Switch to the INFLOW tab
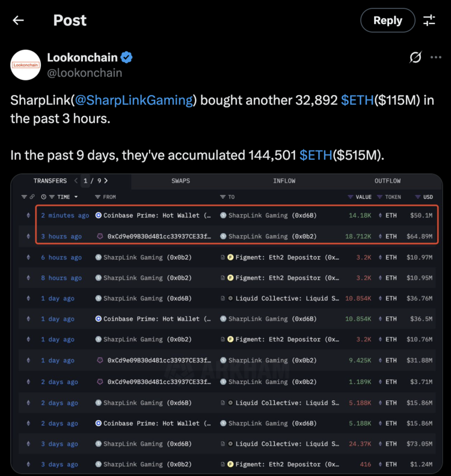The image size is (451, 476). coord(284,181)
